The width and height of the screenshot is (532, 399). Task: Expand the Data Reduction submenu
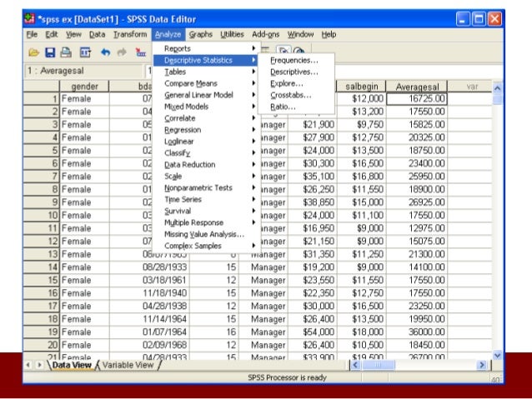tap(207, 164)
